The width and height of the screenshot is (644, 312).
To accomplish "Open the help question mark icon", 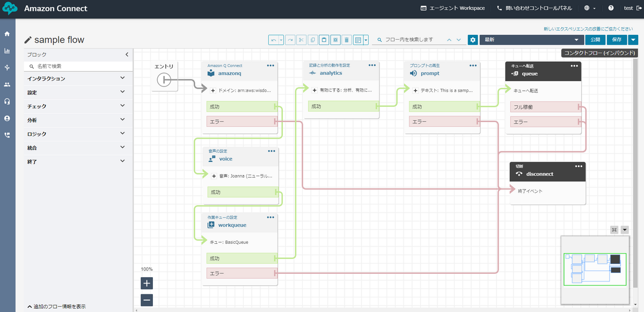I will pyautogui.click(x=611, y=9).
